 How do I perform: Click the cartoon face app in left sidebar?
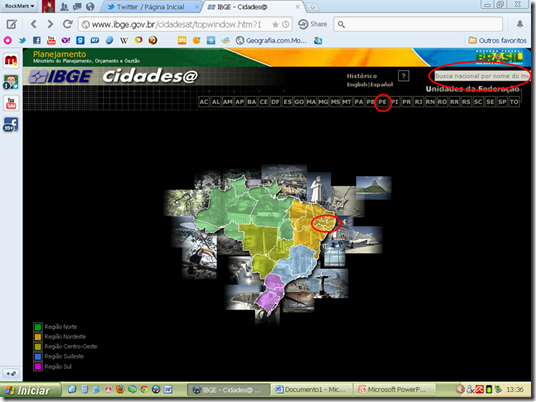point(11,82)
